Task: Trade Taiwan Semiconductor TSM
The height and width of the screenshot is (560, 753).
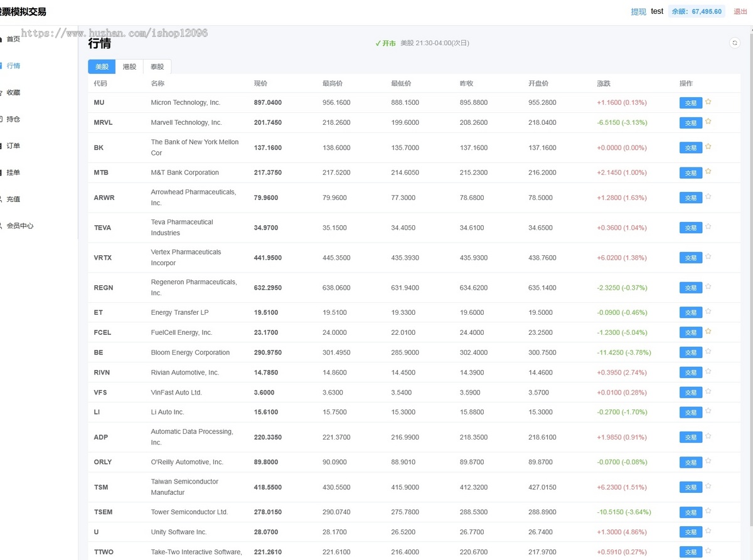Action: pos(691,487)
